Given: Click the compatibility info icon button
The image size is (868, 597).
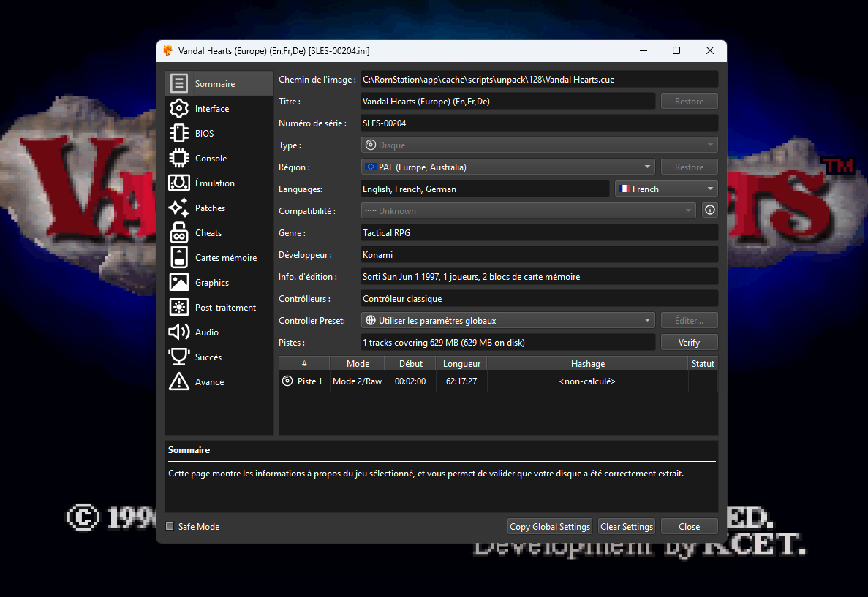Looking at the screenshot, I should [x=709, y=210].
